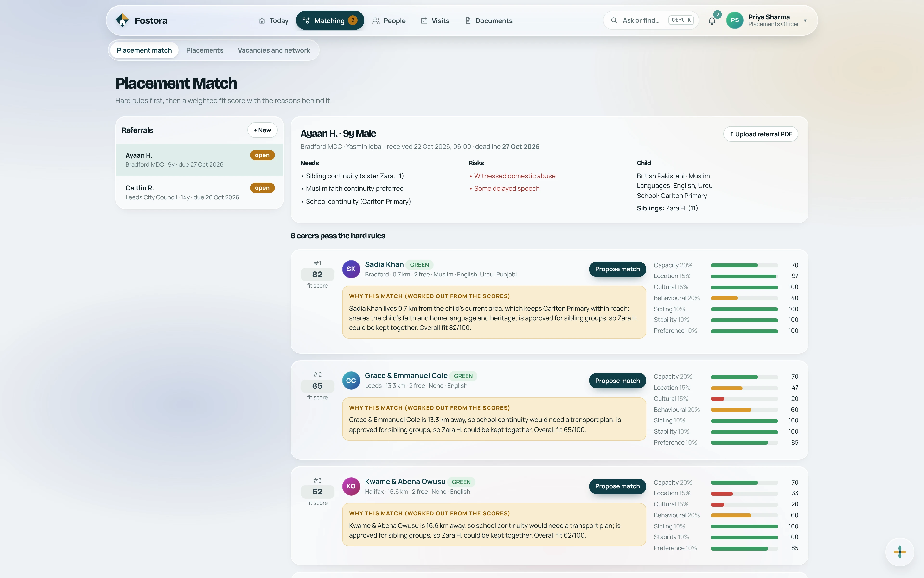The image size is (924, 578).
Task: Click Sadia Khan's Behavioural score bar
Action: [x=744, y=298]
